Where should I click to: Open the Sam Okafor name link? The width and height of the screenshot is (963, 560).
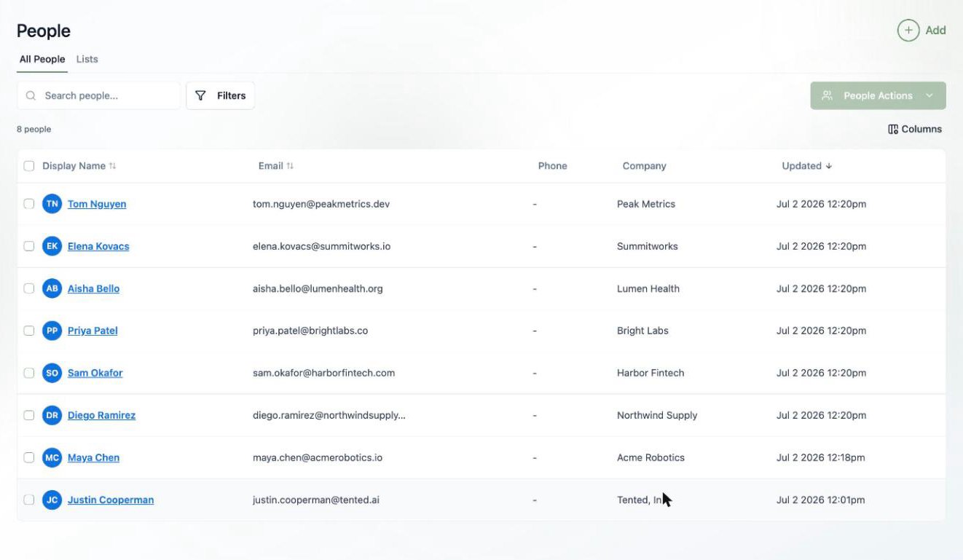pos(95,373)
